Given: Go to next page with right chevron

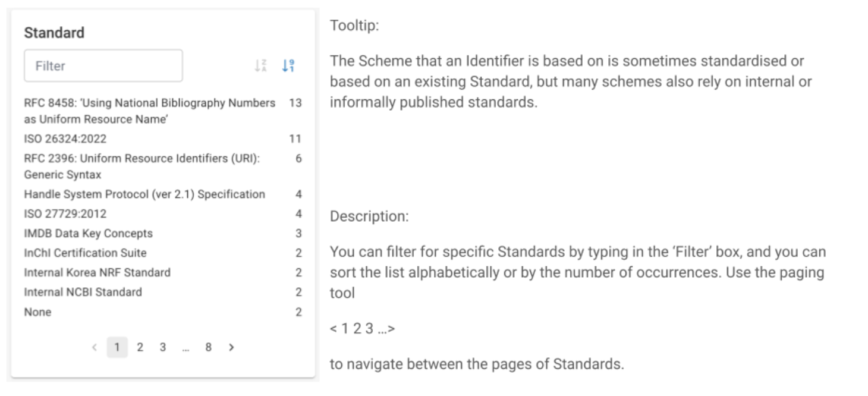Looking at the screenshot, I should tap(232, 347).
